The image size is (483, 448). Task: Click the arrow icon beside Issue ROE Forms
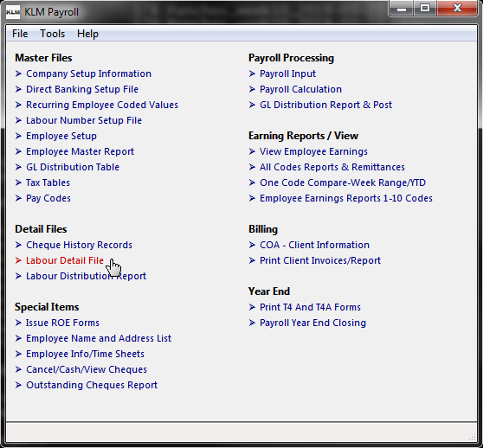[x=18, y=323]
